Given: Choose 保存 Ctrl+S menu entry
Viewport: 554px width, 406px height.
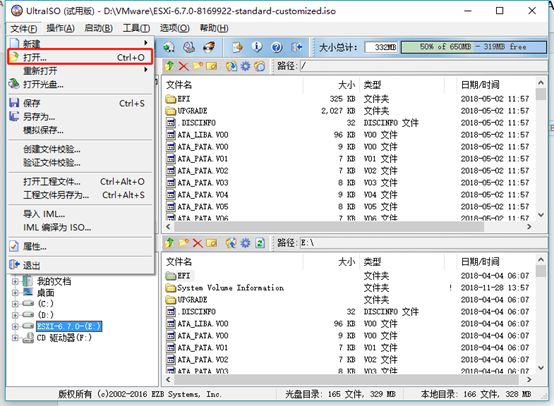Looking at the screenshot, I should [80, 103].
